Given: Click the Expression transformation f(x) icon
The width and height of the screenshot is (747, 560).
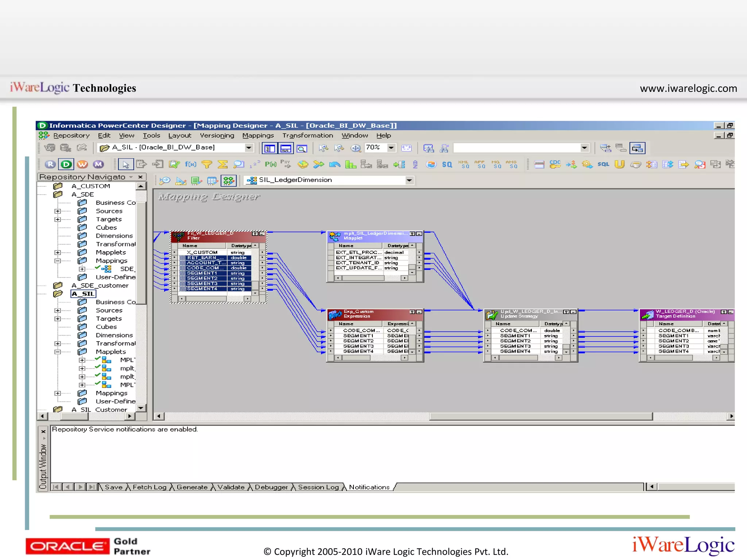Looking at the screenshot, I should pyautogui.click(x=190, y=164).
